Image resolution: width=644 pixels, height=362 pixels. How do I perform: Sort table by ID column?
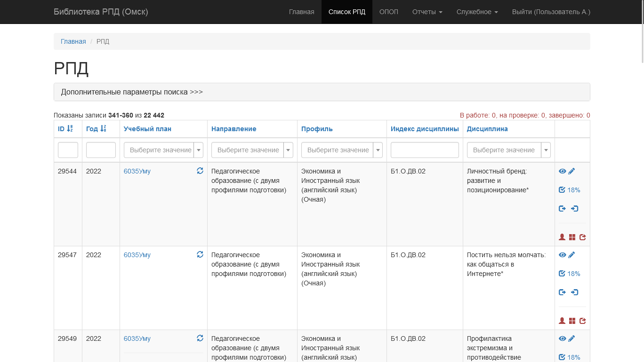[65, 129]
